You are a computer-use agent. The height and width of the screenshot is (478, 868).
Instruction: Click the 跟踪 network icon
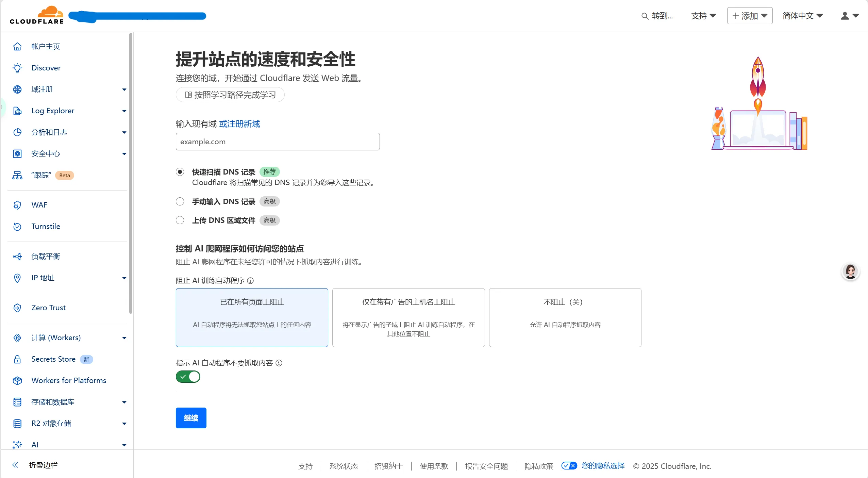tap(17, 175)
